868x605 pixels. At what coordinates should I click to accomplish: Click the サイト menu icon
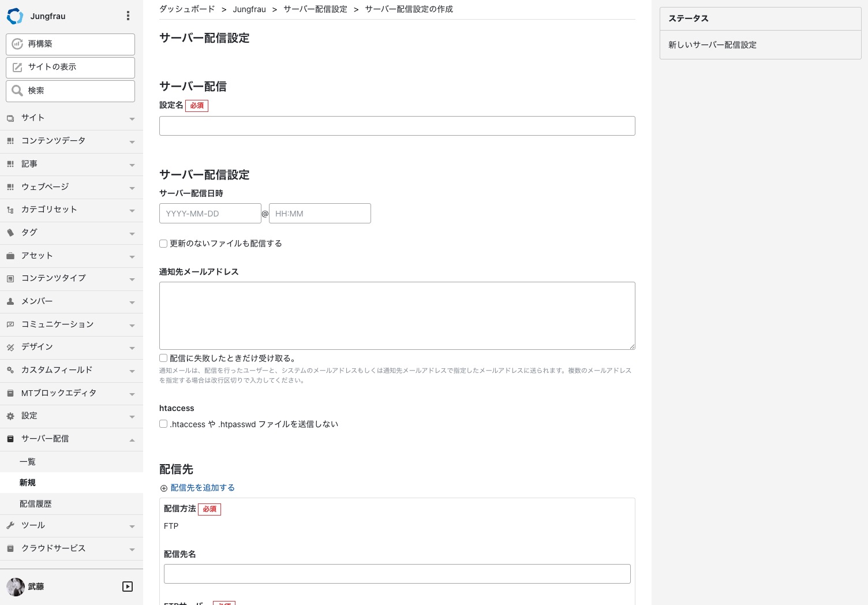pyautogui.click(x=10, y=118)
